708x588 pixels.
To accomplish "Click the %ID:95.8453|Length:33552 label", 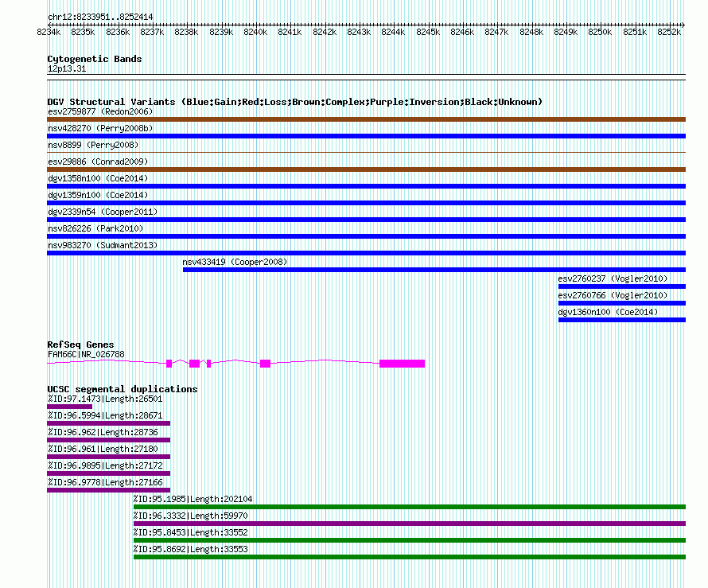I will click(191, 533).
